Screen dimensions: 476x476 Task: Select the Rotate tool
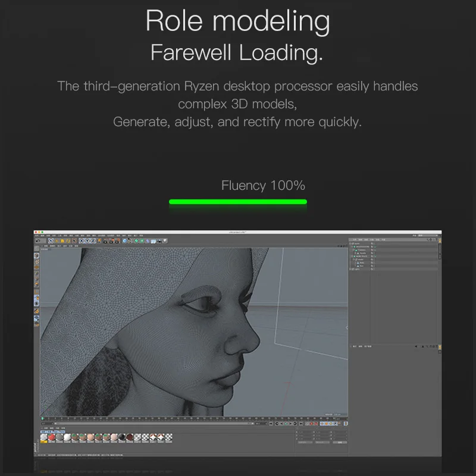point(68,241)
